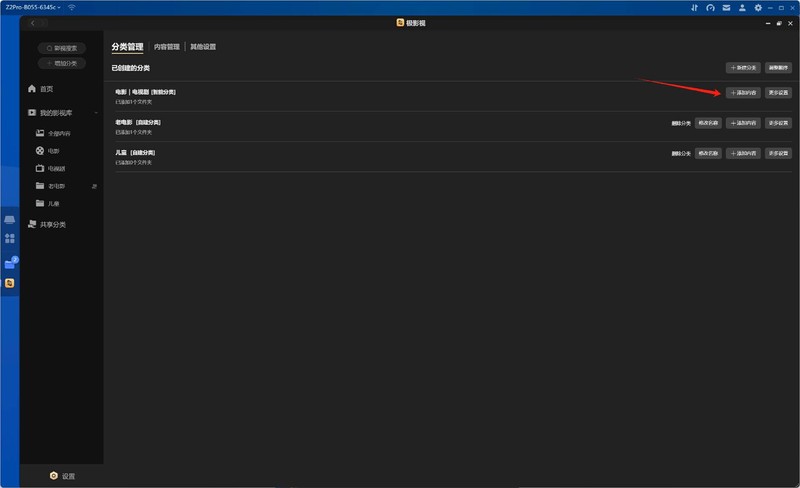Click the 增加分类 button in sidebar
800x488 pixels.
[x=62, y=63]
